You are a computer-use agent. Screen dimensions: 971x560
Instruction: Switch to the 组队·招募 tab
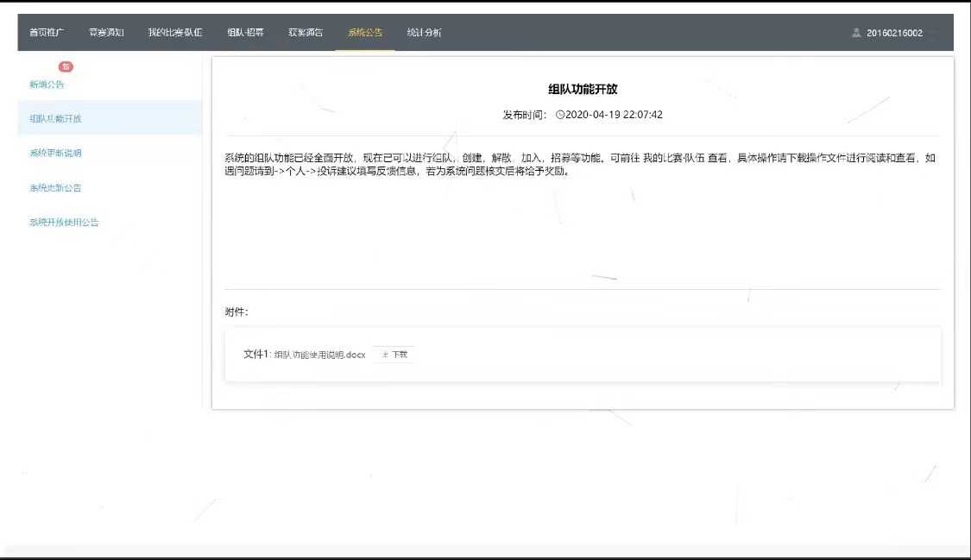(x=245, y=33)
